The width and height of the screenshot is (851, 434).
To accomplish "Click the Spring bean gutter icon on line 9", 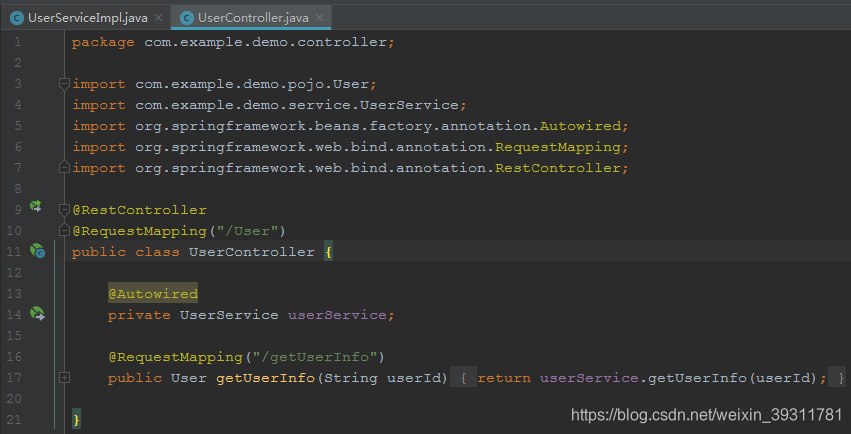I will [36, 206].
